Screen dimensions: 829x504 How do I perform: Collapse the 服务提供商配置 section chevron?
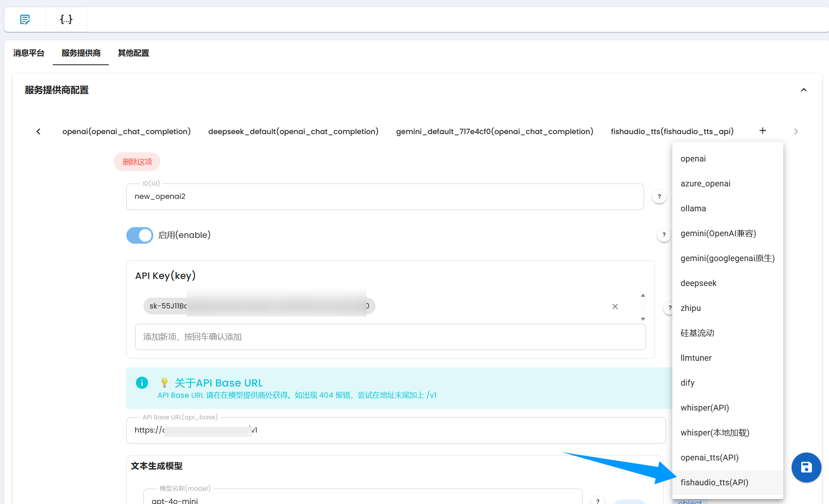click(804, 90)
